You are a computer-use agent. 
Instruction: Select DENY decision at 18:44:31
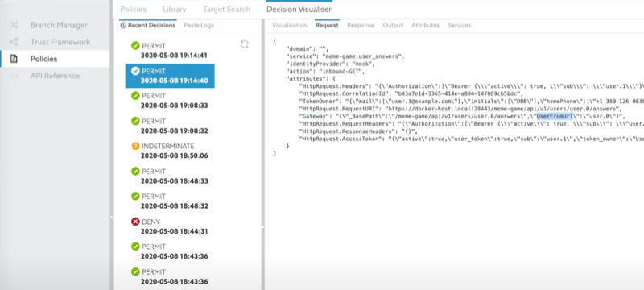click(x=170, y=226)
